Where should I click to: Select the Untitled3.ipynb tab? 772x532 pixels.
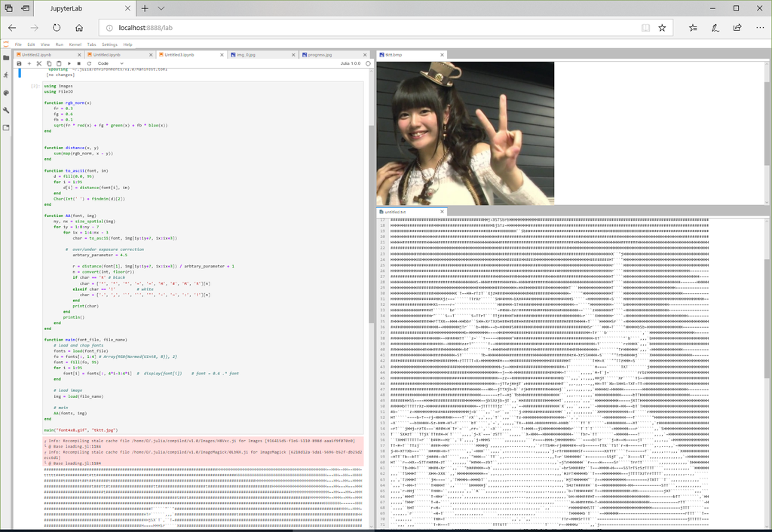(191, 54)
